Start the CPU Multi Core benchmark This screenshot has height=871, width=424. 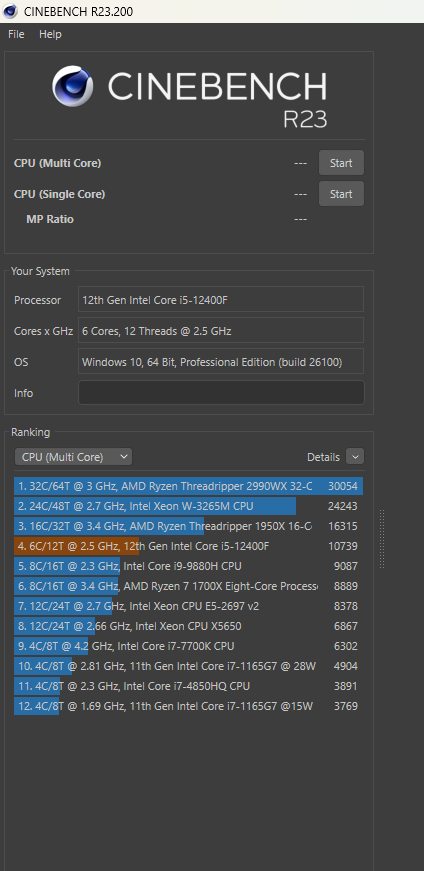341,163
